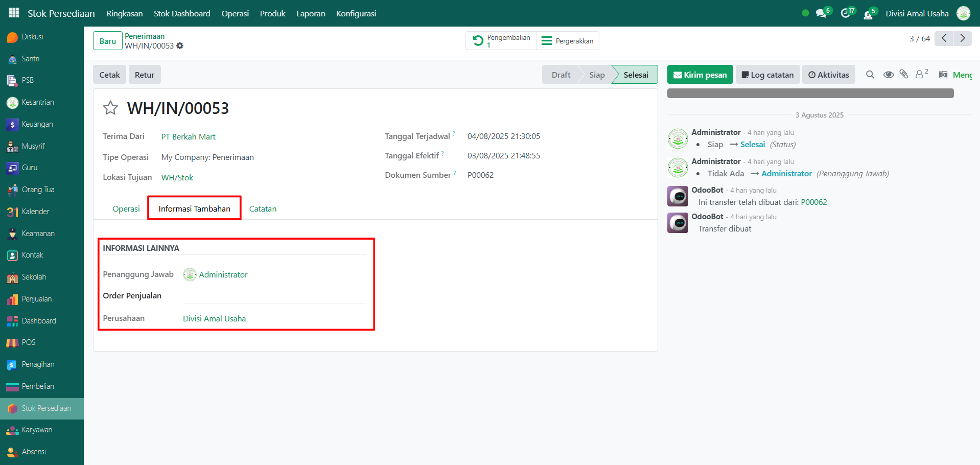Open the PT Berkah Mart link
Viewport: 980px width, 465px height.
(x=188, y=136)
